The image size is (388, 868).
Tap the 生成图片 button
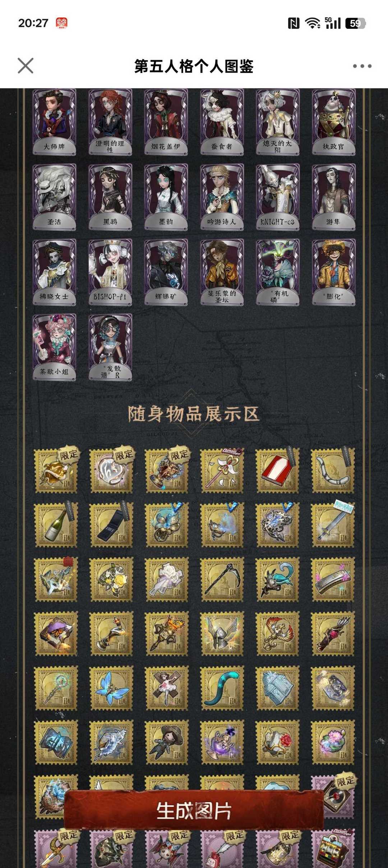pyautogui.click(x=194, y=811)
